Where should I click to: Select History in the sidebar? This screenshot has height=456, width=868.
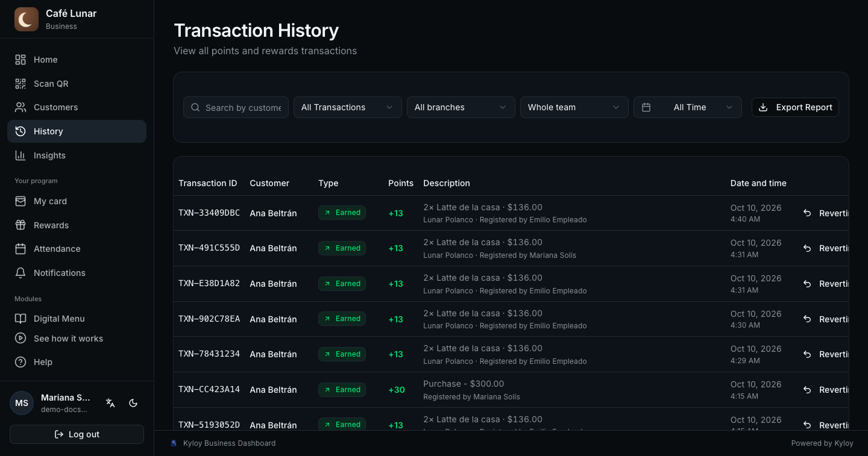(x=77, y=131)
